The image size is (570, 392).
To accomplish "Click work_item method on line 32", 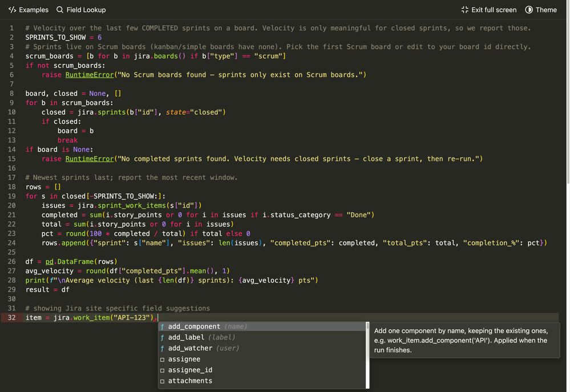I will point(92,318).
